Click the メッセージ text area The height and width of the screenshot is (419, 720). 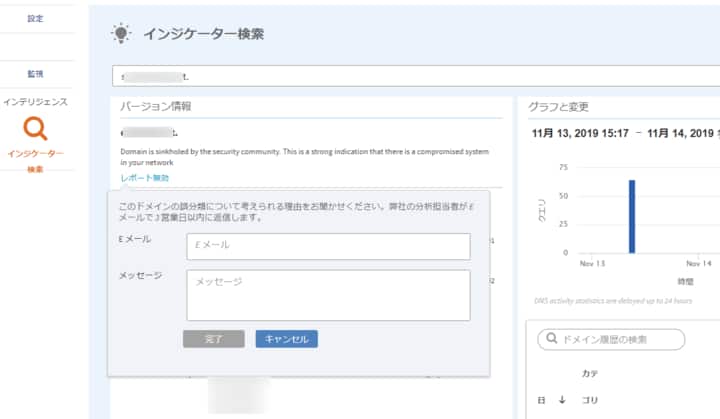point(328,294)
